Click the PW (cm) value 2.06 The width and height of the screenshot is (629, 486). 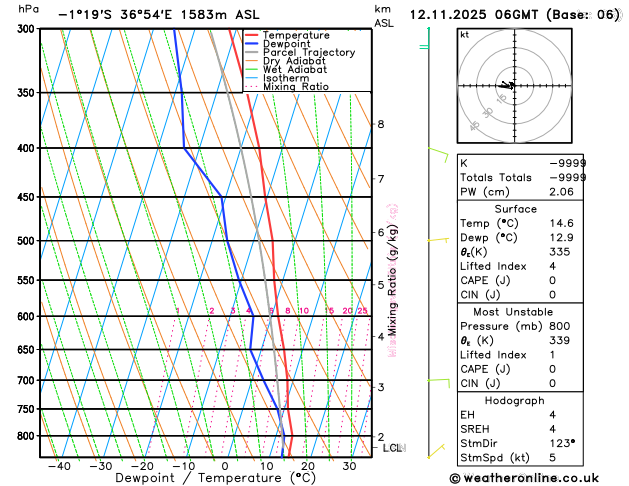point(561,192)
